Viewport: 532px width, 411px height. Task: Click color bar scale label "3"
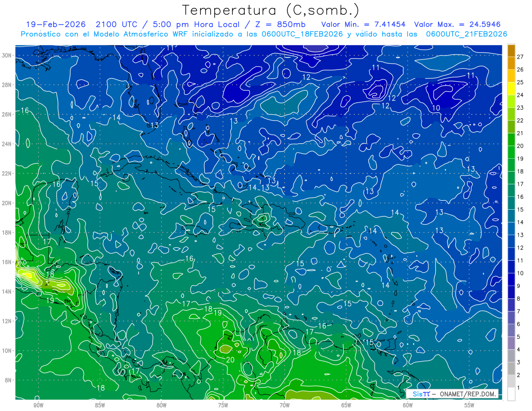coord(519,363)
